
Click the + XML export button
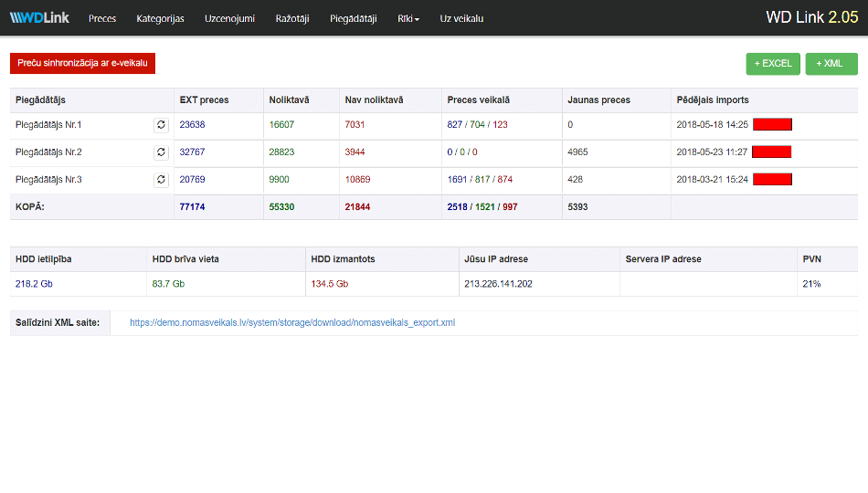click(x=831, y=64)
